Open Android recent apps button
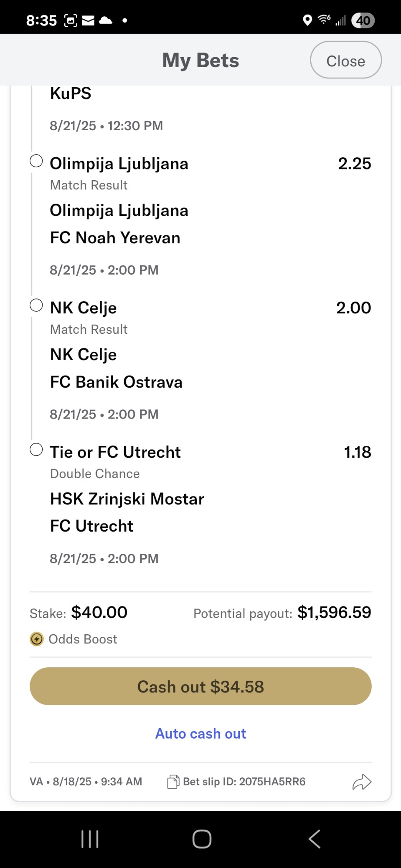The height and width of the screenshot is (868, 401). (90, 839)
